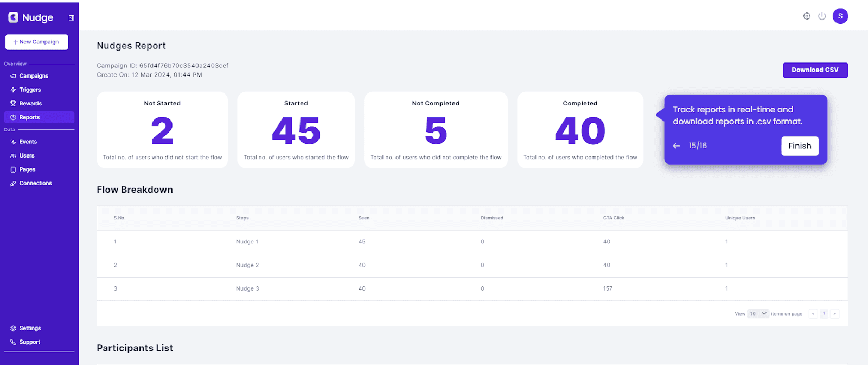Image resolution: width=868 pixels, height=365 pixels.
Task: Click the Dismissed column header
Action: click(x=492, y=218)
